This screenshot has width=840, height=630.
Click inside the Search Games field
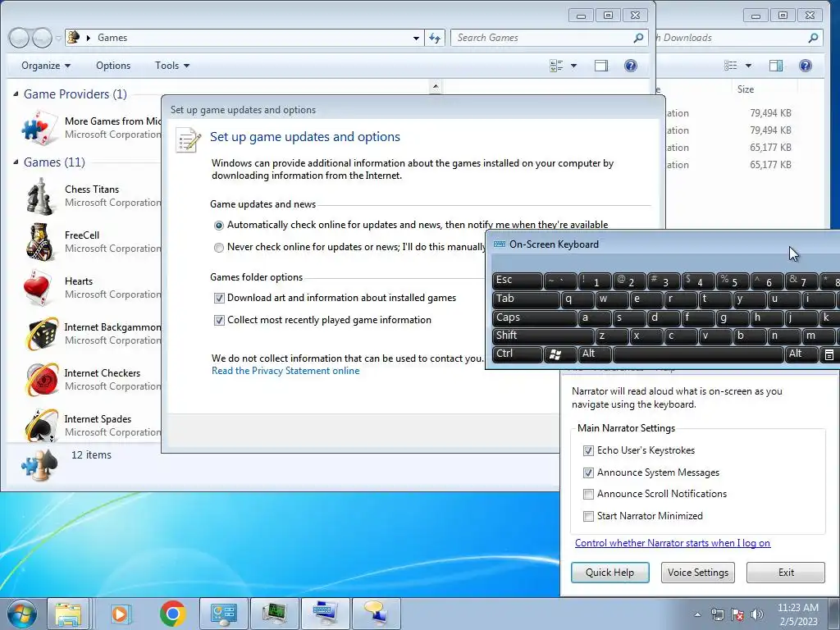click(541, 38)
